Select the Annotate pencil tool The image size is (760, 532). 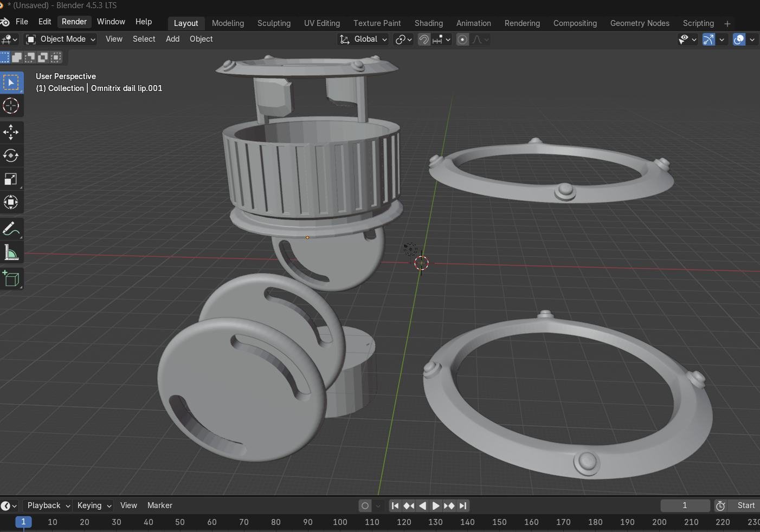(11, 229)
